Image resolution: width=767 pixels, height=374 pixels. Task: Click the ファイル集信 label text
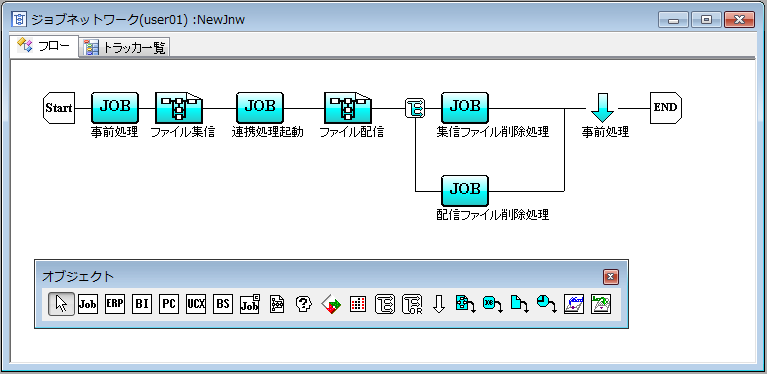click(182, 132)
